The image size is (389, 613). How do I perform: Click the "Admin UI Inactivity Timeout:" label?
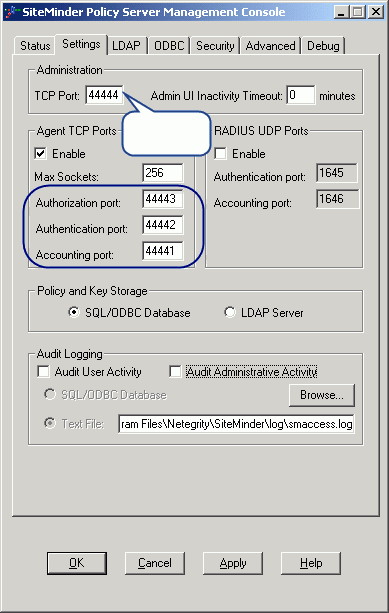217,96
